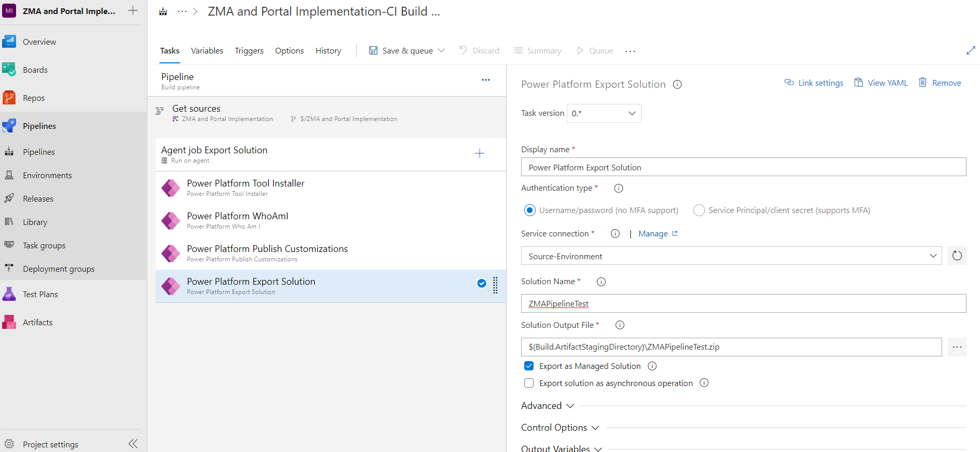Click the Solution Name input field

pos(743,303)
